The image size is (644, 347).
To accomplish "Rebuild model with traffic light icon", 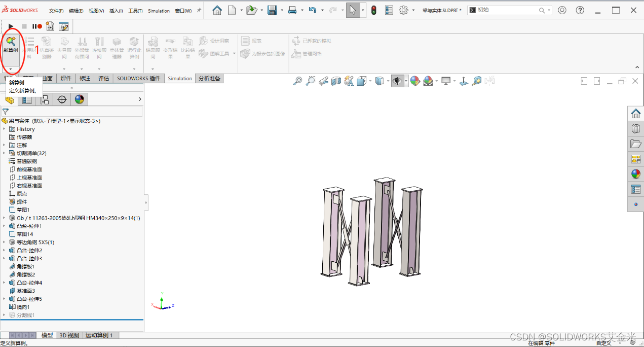I will pyautogui.click(x=374, y=10).
